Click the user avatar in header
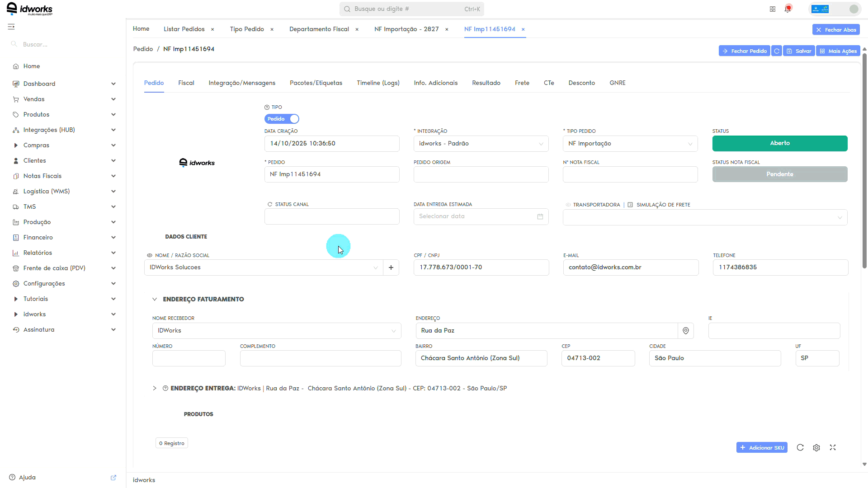Image resolution: width=868 pixels, height=488 pixels. pyautogui.click(x=854, y=9)
